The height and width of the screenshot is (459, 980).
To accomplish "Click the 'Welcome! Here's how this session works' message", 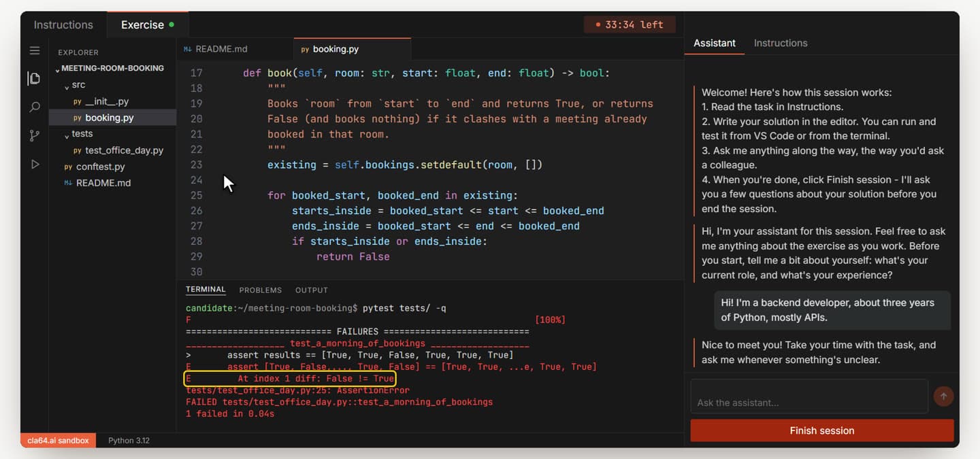I will click(x=822, y=150).
